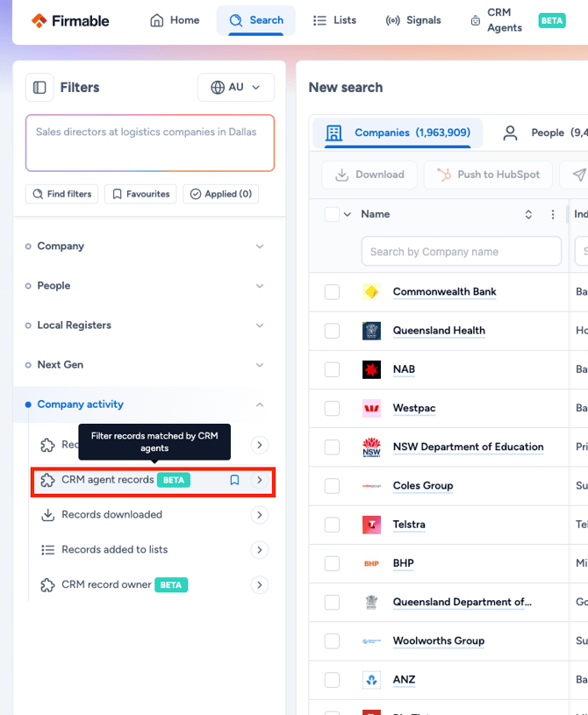The height and width of the screenshot is (715, 588).
Task: Open CRM record owner arrow
Action: point(260,585)
